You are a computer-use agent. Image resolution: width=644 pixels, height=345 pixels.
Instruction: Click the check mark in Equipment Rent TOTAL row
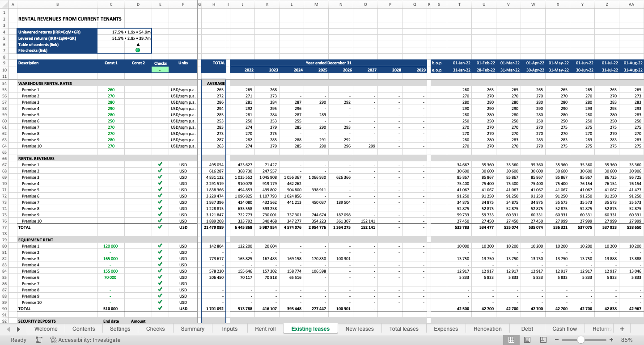160,308
